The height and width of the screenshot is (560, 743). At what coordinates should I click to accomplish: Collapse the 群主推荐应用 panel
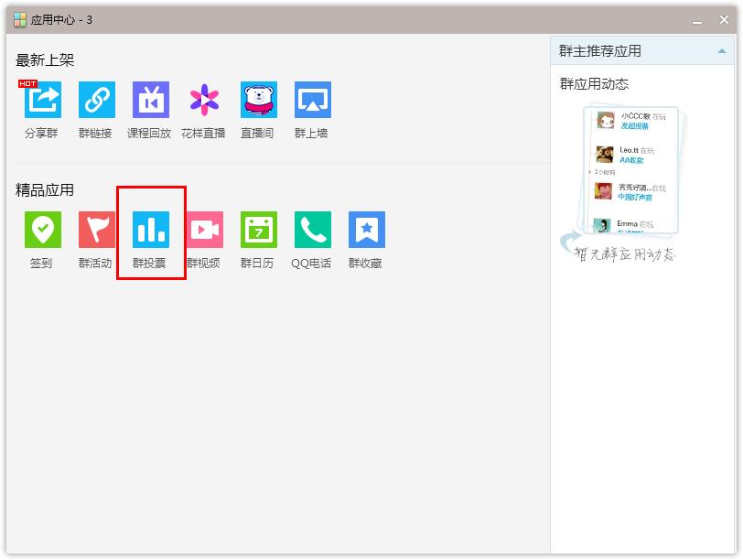722,51
